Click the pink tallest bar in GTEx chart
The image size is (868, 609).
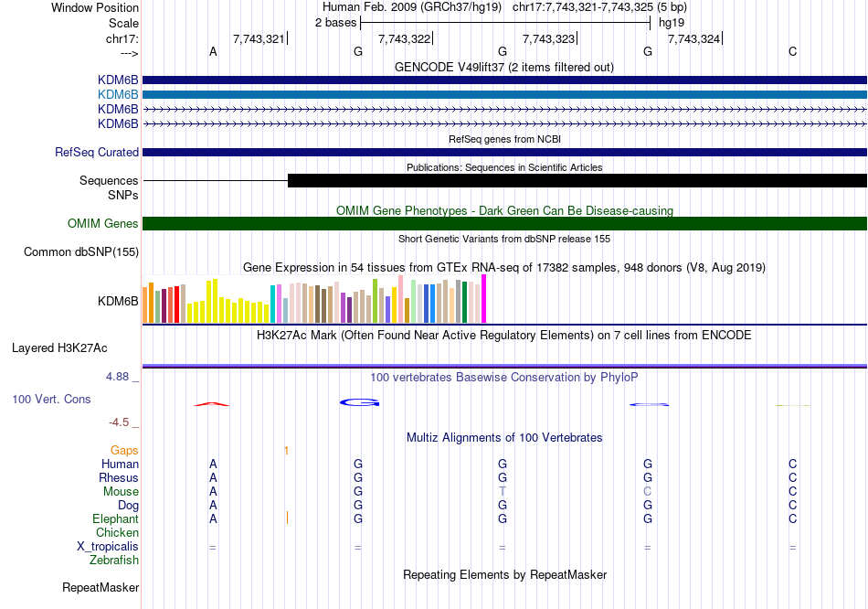pyautogui.click(x=400, y=299)
